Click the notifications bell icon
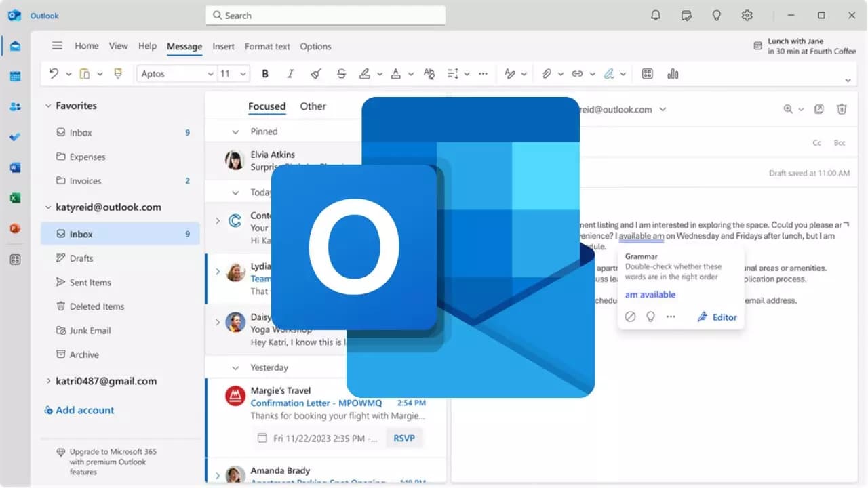The image size is (868, 488). (656, 15)
